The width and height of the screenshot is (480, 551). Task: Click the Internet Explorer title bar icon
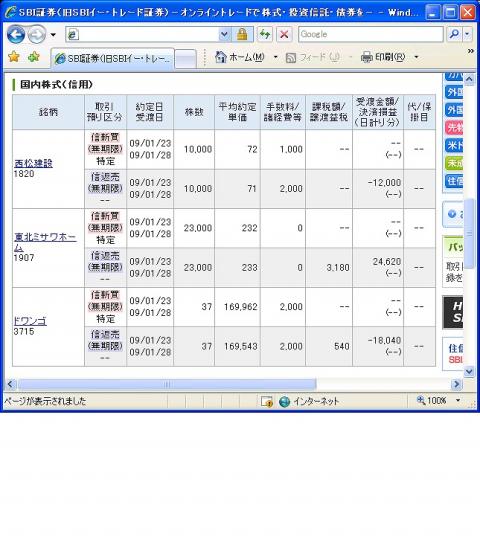click(11, 12)
